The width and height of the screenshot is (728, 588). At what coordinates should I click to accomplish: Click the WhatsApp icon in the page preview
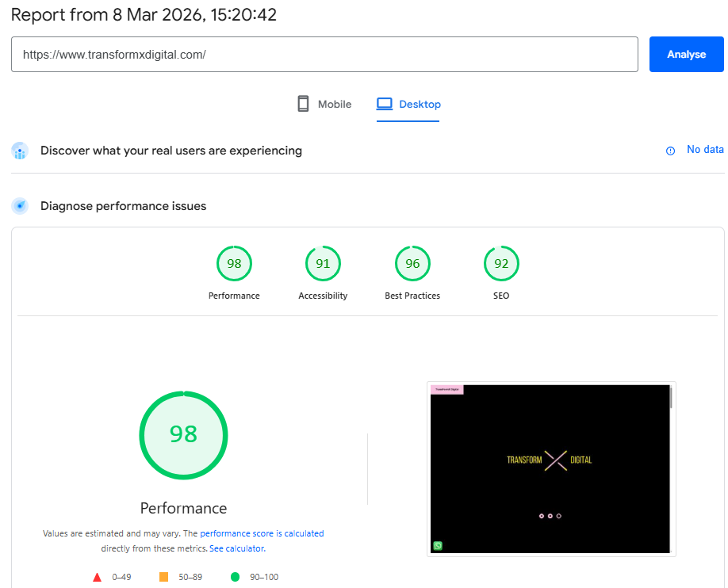click(x=437, y=545)
